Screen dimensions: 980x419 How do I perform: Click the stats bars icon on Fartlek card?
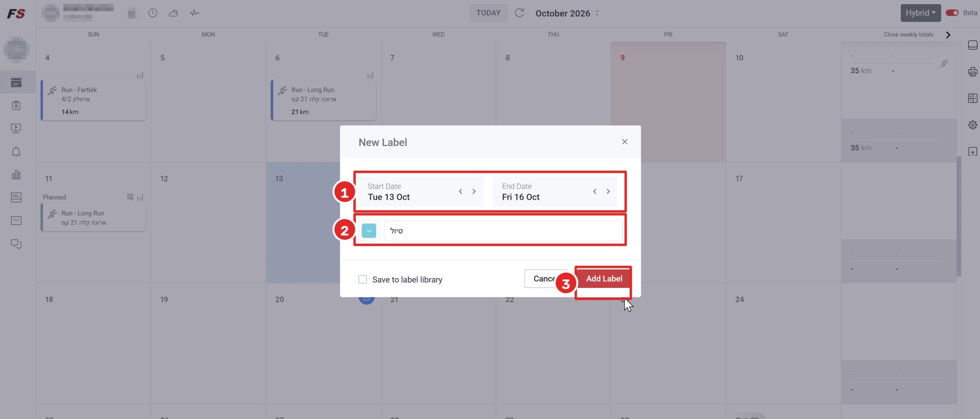click(140, 75)
